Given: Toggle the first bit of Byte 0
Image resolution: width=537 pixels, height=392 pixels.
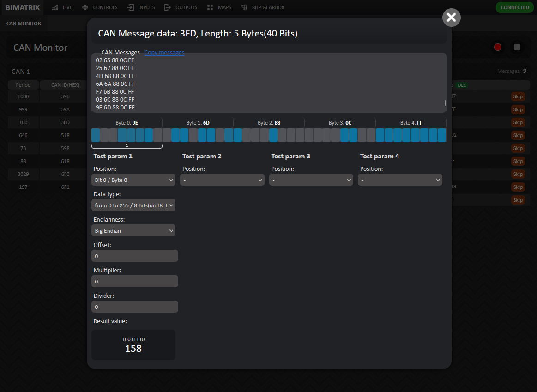Looking at the screenshot, I should 96,135.
